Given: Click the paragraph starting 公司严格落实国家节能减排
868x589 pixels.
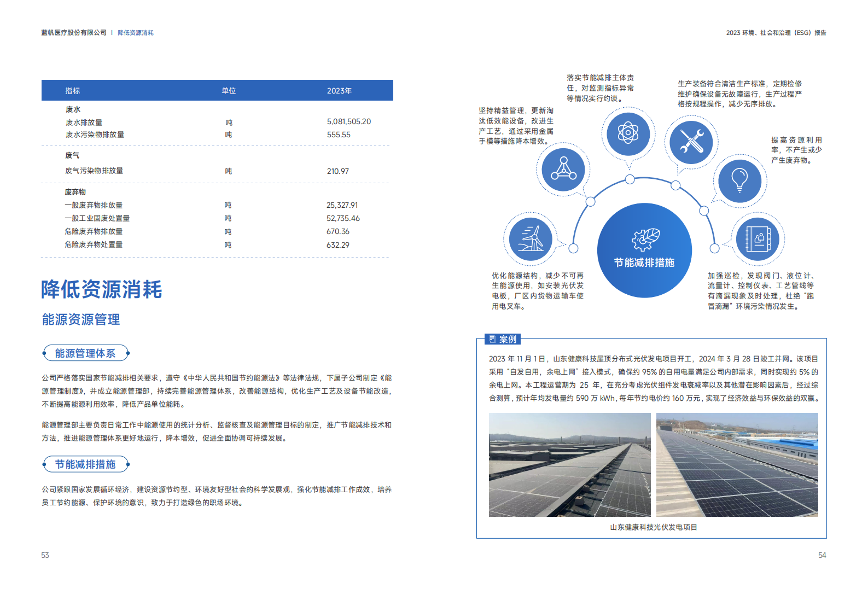Looking at the screenshot, I should (x=217, y=391).
